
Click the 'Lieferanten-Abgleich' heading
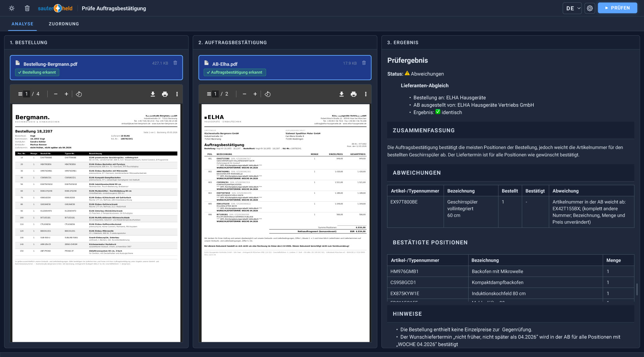click(425, 86)
